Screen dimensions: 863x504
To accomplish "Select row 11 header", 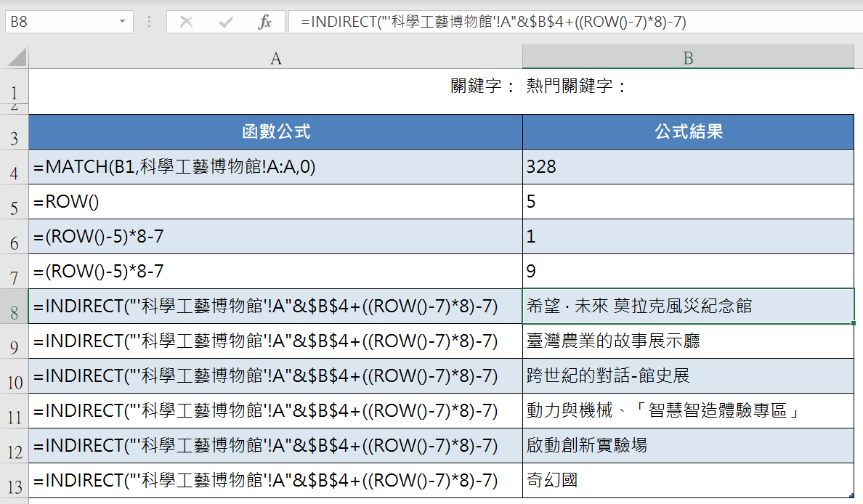I will (15, 412).
